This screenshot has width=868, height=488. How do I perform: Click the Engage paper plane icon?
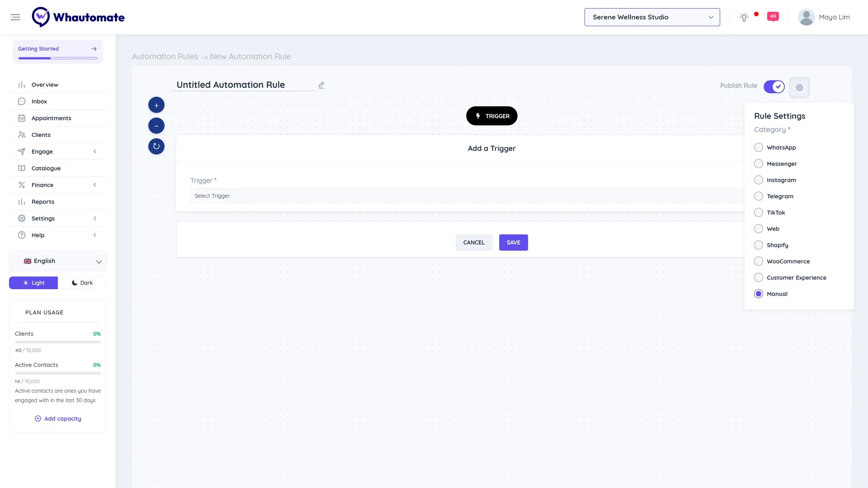pyautogui.click(x=22, y=152)
